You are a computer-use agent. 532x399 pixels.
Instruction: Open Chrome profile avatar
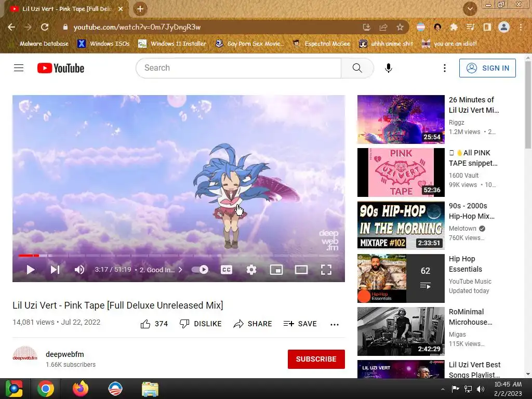tap(504, 27)
